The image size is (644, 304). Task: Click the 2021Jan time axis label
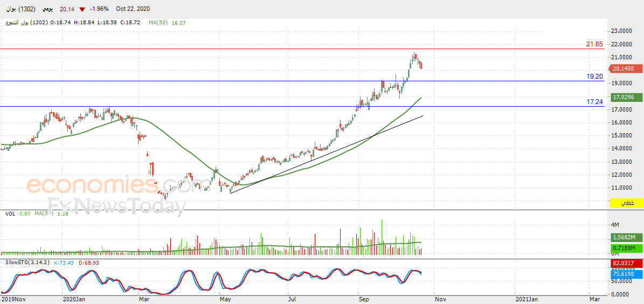tap(528, 300)
